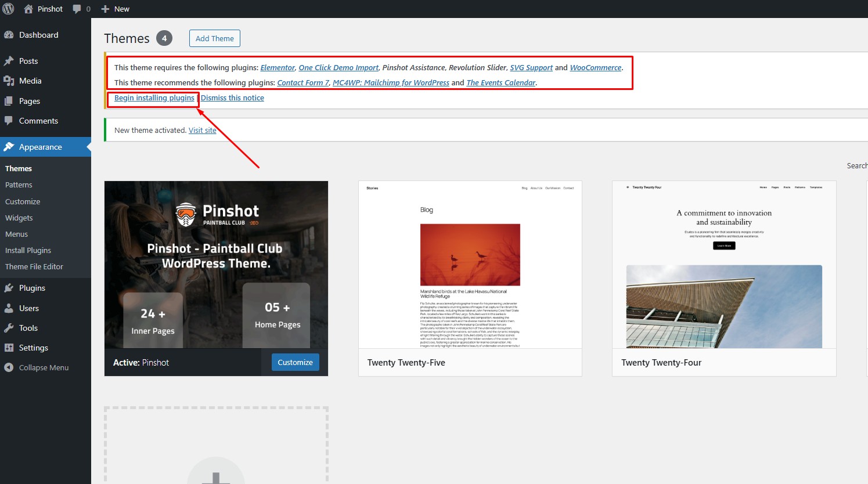Screen dimensions: 868x484
Task: Click the WordPress logo icon
Action: pyautogui.click(x=9, y=9)
